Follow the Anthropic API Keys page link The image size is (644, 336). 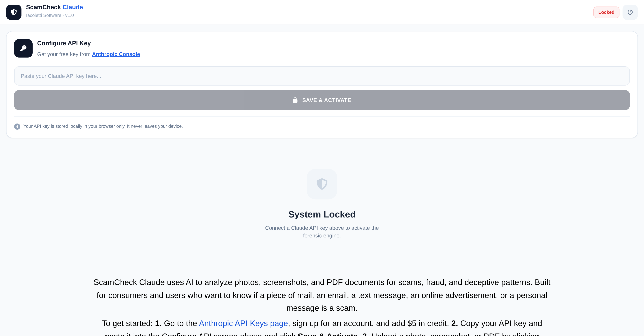243,323
